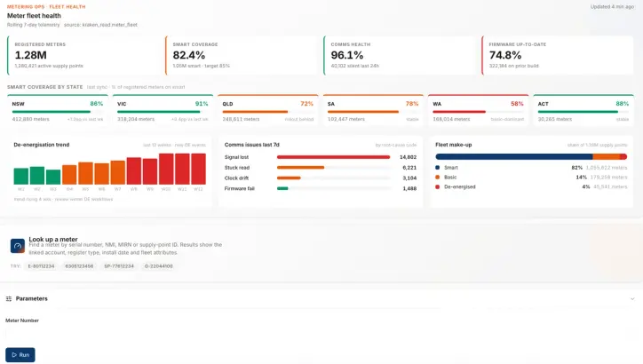The width and height of the screenshot is (643, 364).
Task: Click the orange Basic segment of Fleet make-up bar
Action: (606, 156)
